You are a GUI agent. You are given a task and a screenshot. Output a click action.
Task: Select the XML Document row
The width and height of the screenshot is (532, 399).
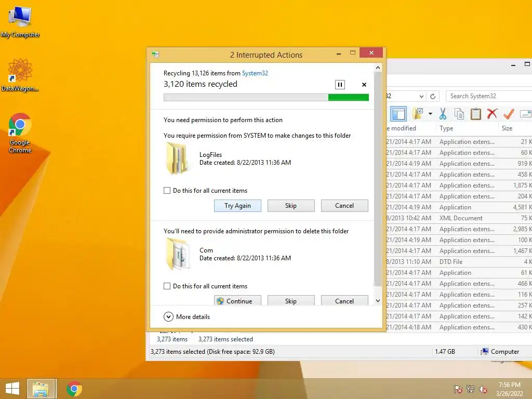[x=459, y=218]
